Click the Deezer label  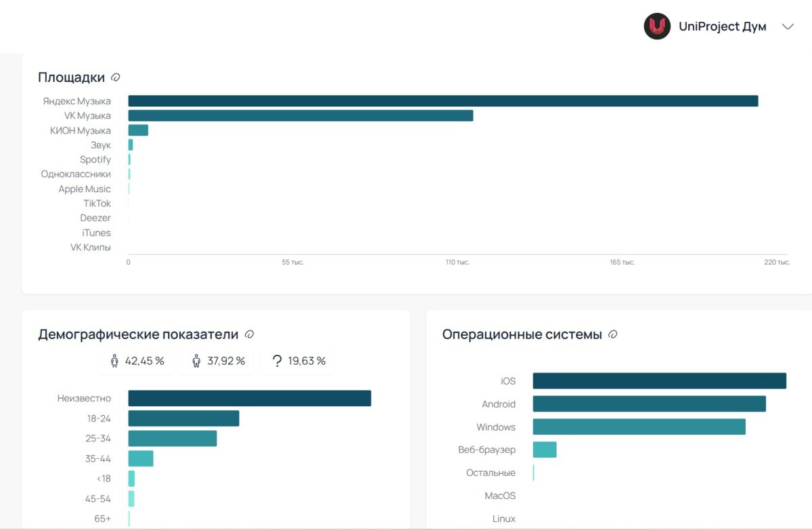pyautogui.click(x=95, y=218)
